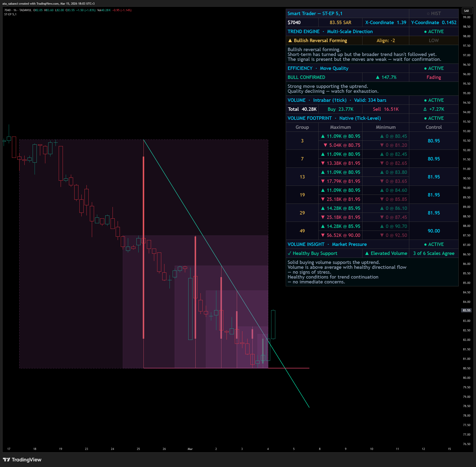Screen dimensions: 476x467
Task: Click 17.79K @ 81.95 in group 13
Action: tap(341, 181)
